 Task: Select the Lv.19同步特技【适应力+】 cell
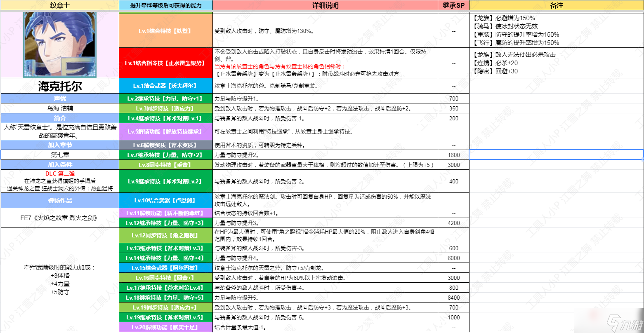[x=166, y=307]
